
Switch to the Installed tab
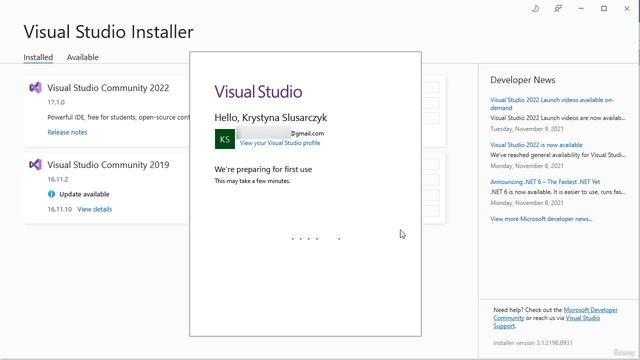(x=38, y=57)
